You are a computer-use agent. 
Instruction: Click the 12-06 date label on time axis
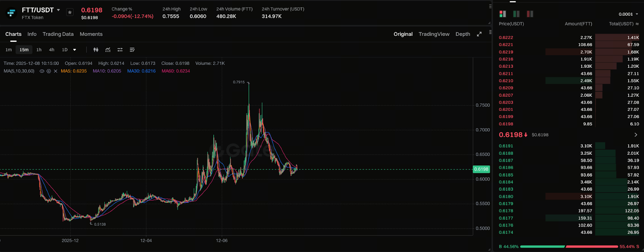coord(222,240)
